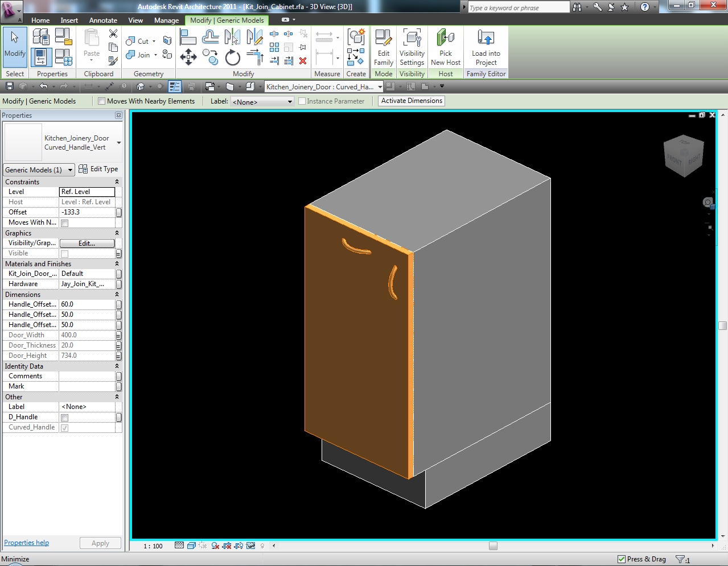Click the Save icon in quick access toolbar
Screen dimensions: 728x566
[x=10, y=86]
